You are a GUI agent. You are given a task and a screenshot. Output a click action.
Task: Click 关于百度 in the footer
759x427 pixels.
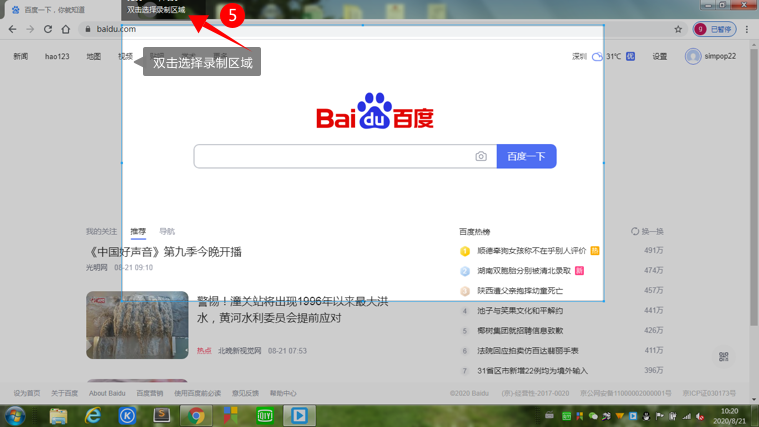pyautogui.click(x=64, y=393)
